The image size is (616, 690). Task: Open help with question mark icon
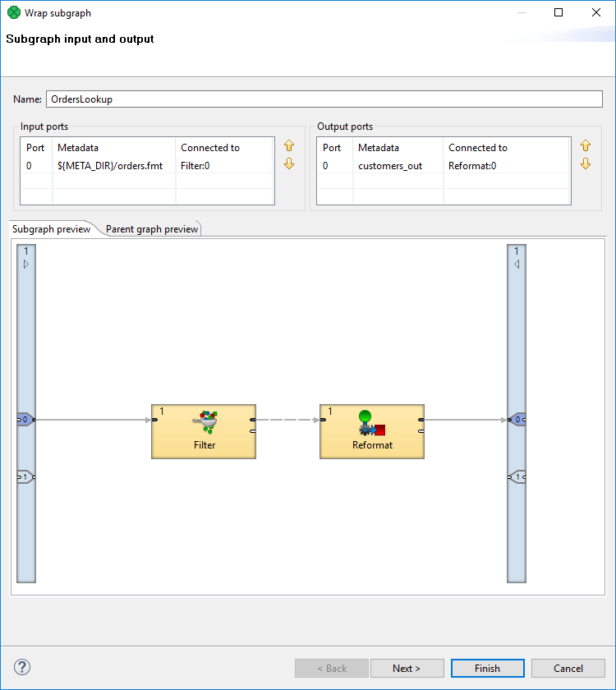[22, 667]
